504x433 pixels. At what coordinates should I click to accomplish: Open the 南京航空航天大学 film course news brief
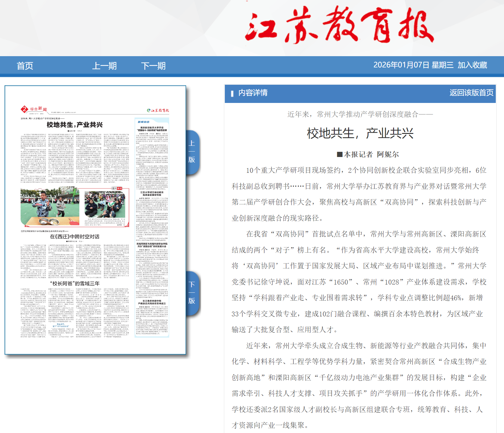click(152, 129)
